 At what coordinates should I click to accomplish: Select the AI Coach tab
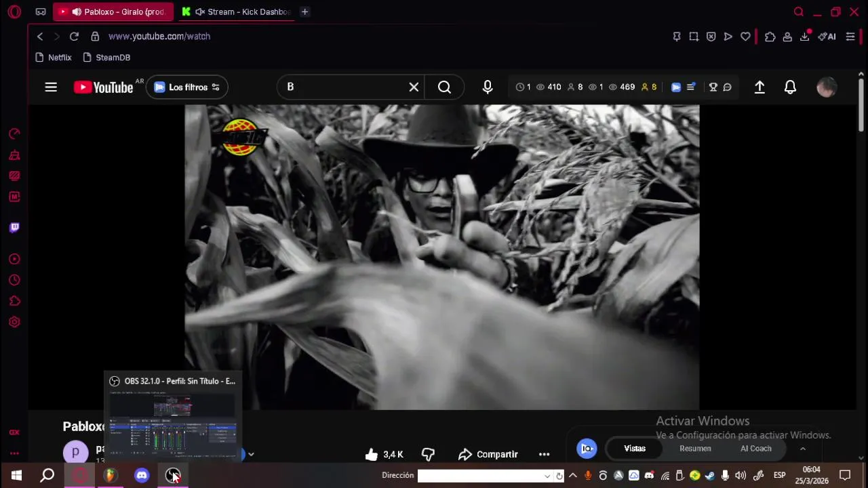[x=756, y=449]
